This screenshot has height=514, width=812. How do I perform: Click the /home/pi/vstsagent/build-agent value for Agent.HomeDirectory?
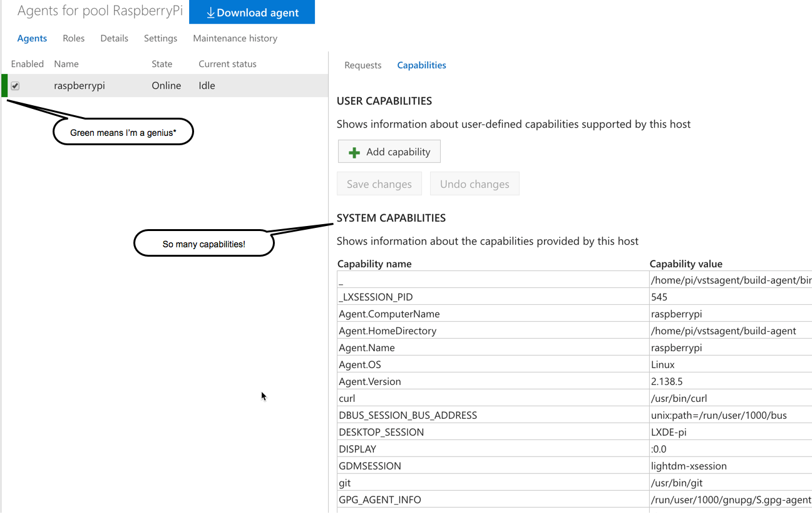723,331
